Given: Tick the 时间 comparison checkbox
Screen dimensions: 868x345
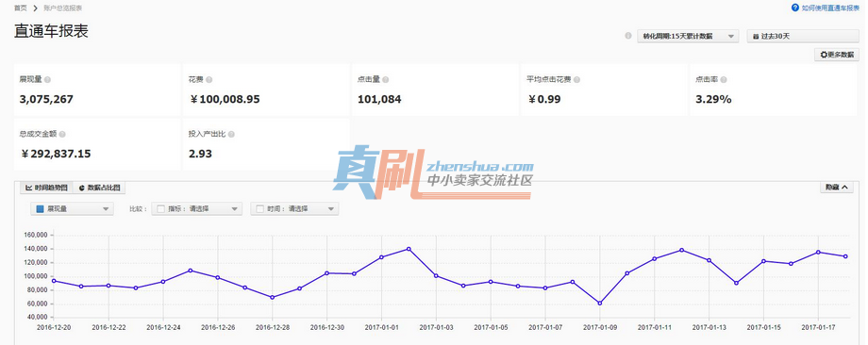Looking at the screenshot, I should point(259,209).
